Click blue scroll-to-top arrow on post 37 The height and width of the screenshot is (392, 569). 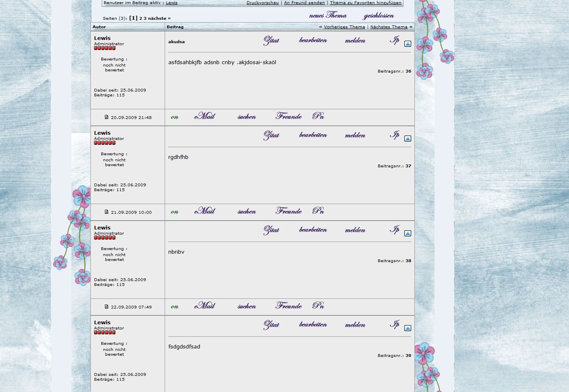pyautogui.click(x=408, y=139)
